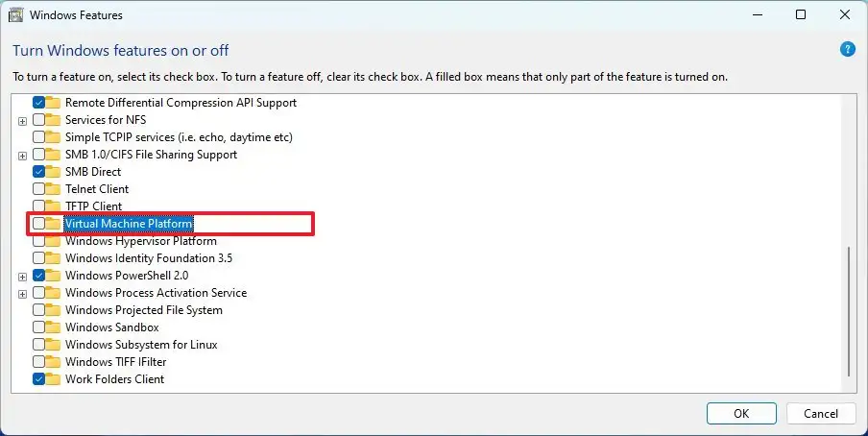Expand the Services for NFS node
868x436 pixels.
click(x=22, y=120)
